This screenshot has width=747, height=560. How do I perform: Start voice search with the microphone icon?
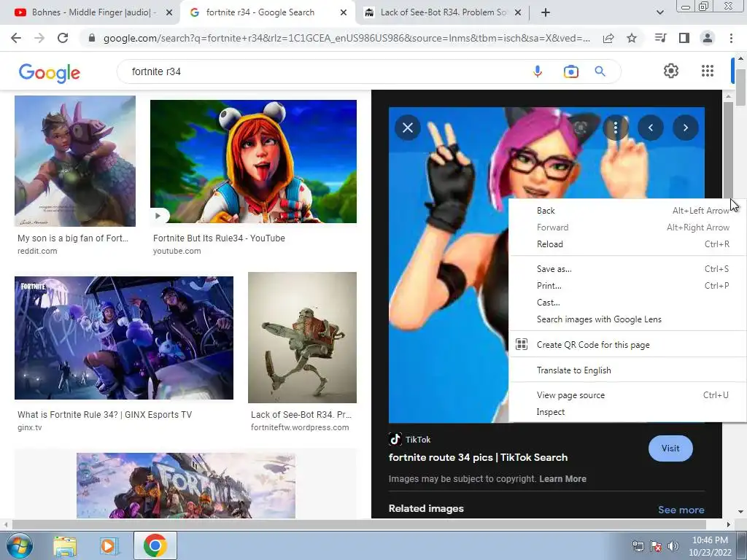coord(538,71)
